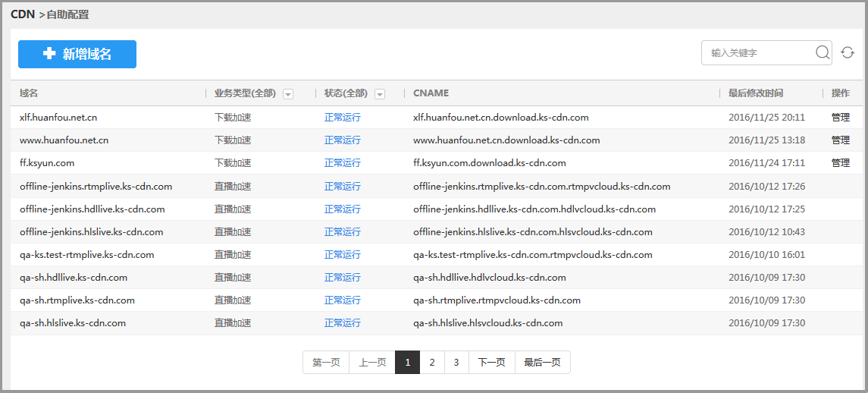
Task: Click 正常运行 status for qa-sh.rtmplive.ks-cdn.com
Action: tap(343, 300)
